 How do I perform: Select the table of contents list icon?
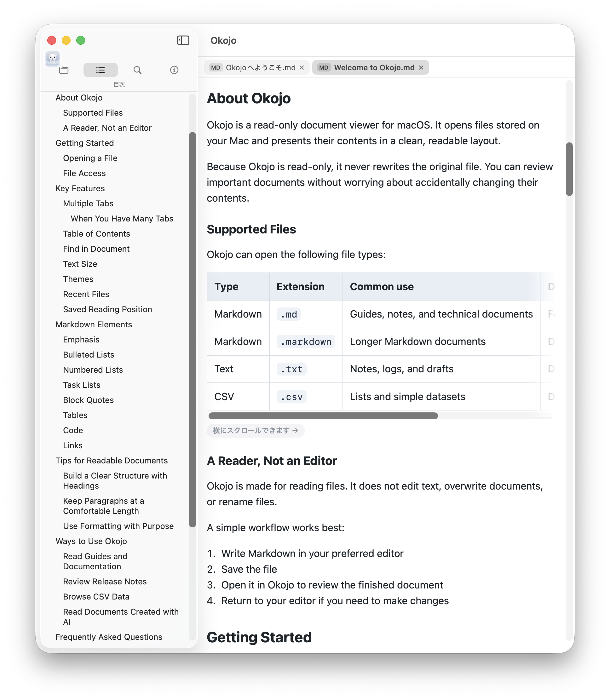[101, 70]
